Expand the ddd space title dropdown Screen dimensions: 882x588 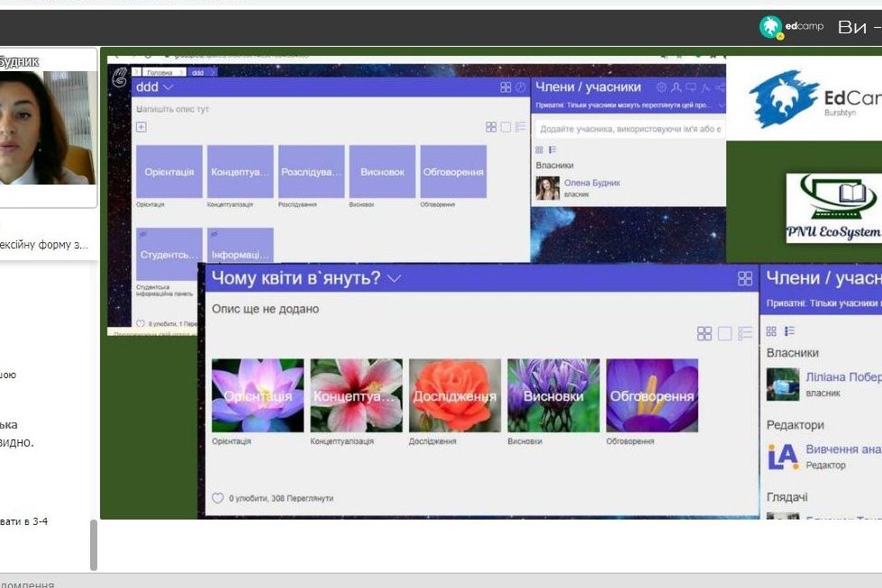[168, 87]
